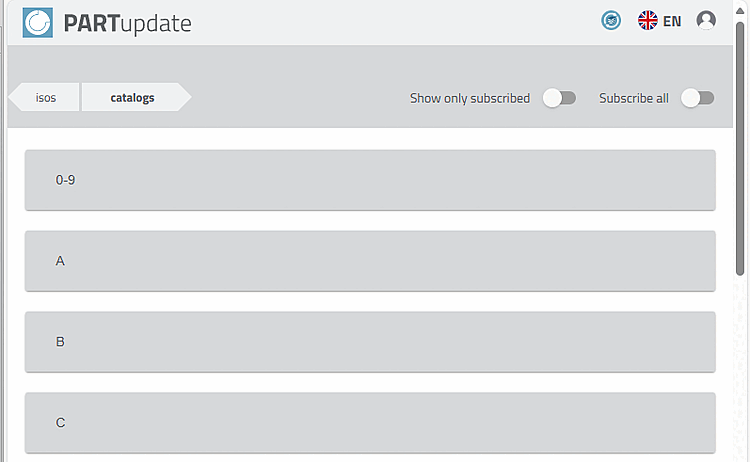This screenshot has height=462, width=750.
Task: Turn on the Subscribe all switch
Action: [697, 98]
